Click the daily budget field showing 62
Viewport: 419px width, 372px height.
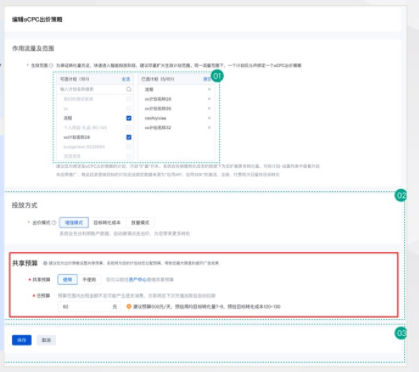[89, 307]
